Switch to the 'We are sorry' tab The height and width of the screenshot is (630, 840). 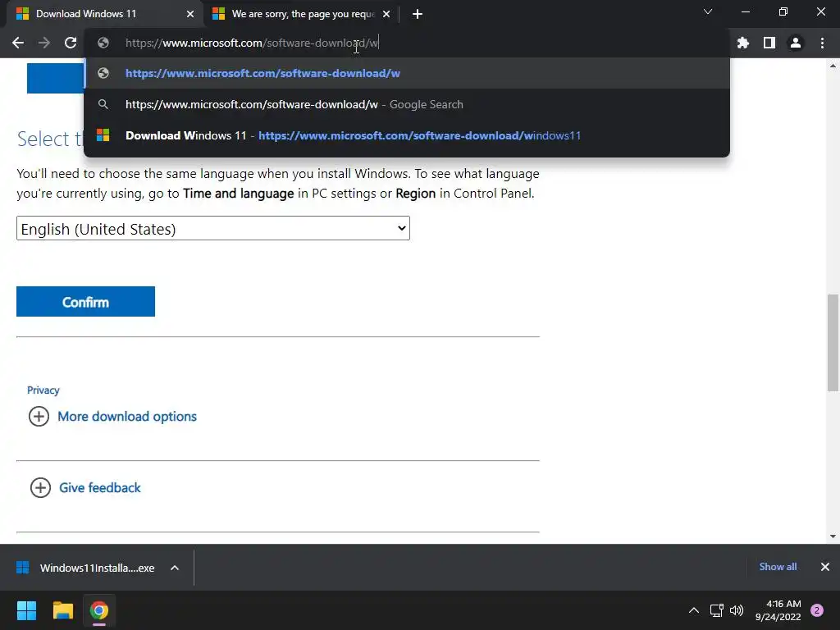click(303, 14)
